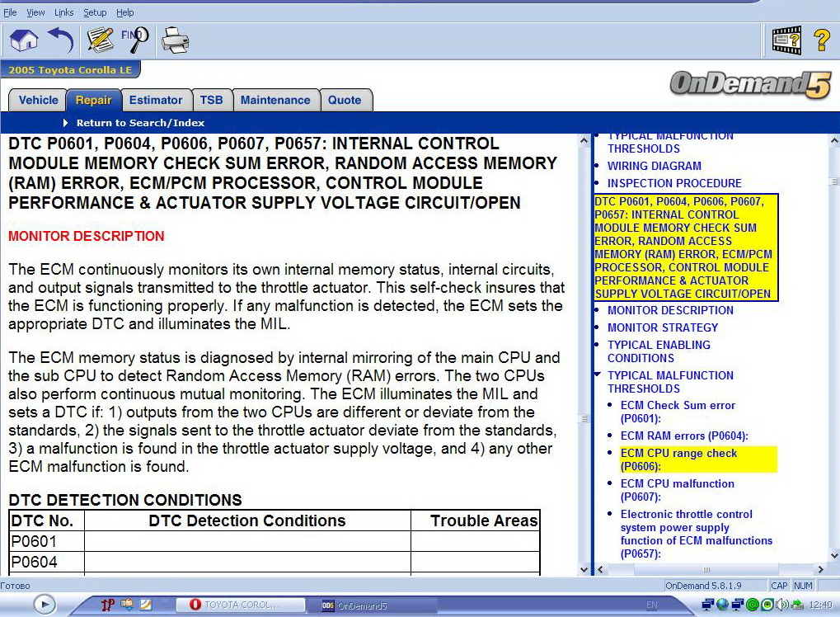Select the 2005 Toyota Corolla LE vehicle label

pos(70,69)
